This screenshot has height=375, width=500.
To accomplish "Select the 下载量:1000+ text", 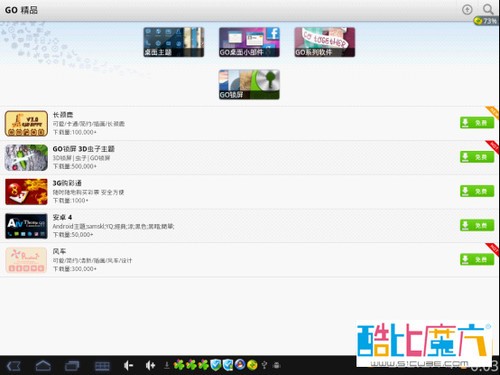I will pos(71,201).
